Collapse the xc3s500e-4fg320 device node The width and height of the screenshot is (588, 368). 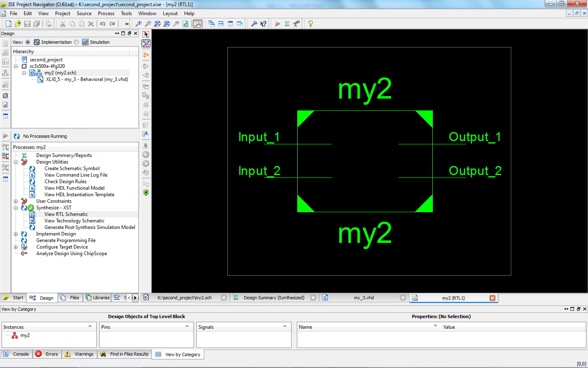(x=16, y=66)
